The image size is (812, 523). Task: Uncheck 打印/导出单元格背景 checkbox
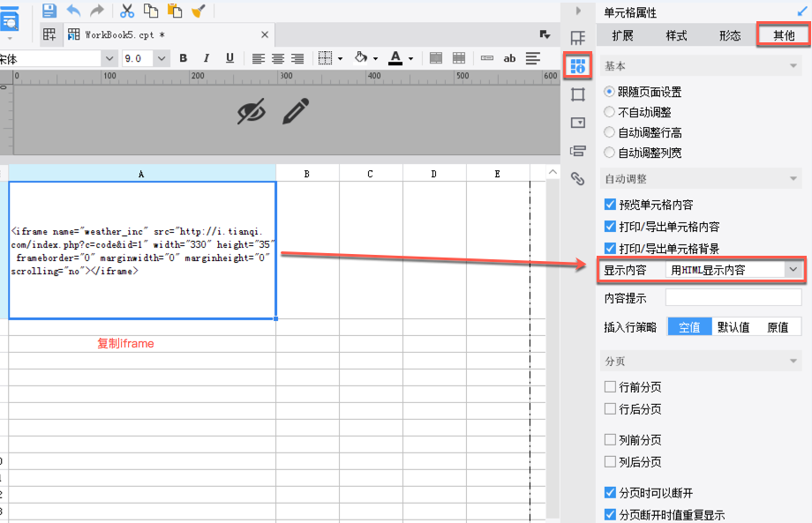pos(610,249)
